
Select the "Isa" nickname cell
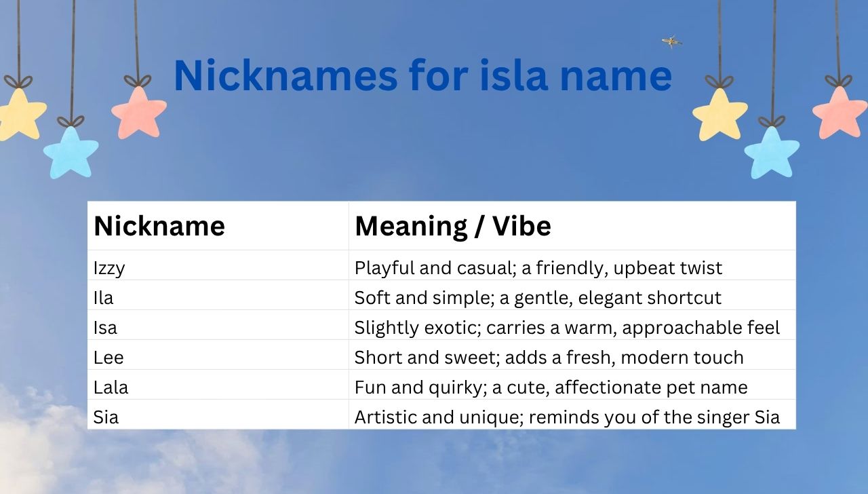pos(105,328)
